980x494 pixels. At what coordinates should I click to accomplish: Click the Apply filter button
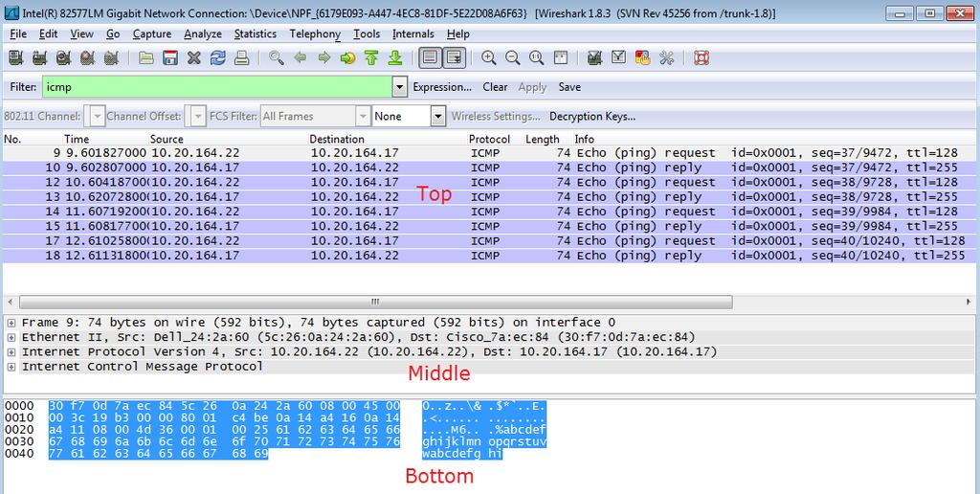pyautogui.click(x=532, y=87)
